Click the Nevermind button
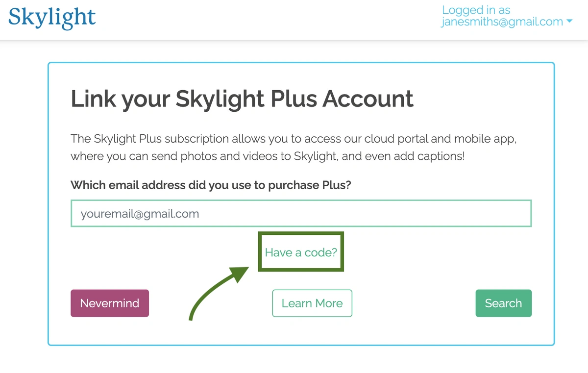 pyautogui.click(x=110, y=303)
